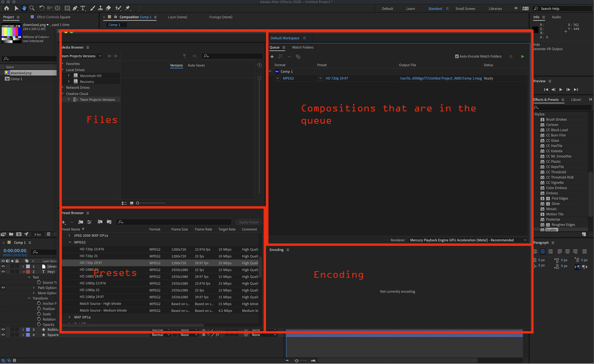Click the timeline zoom slider handle
594x364 pixels.
click(x=296, y=361)
